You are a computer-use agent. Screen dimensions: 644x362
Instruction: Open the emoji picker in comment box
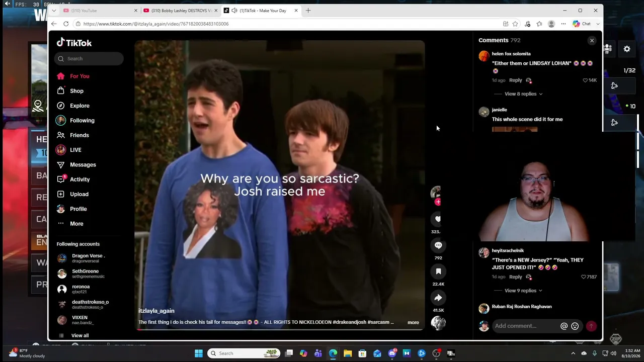[x=575, y=326]
